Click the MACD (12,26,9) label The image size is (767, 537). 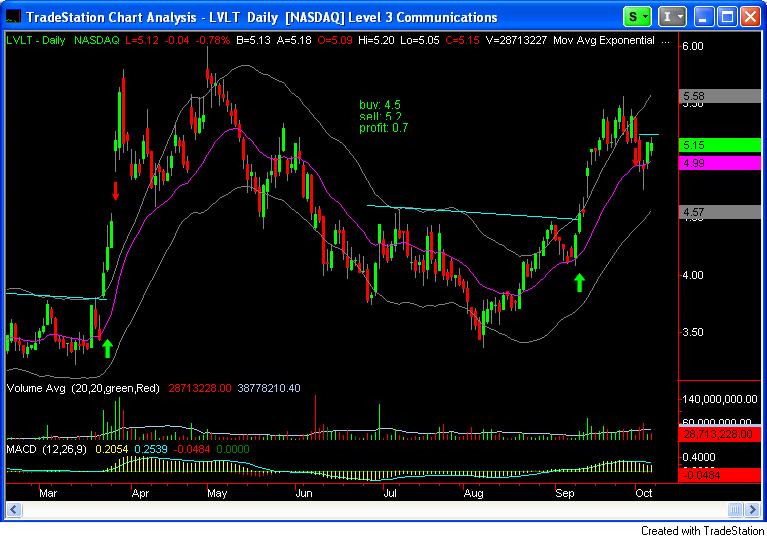[46, 449]
